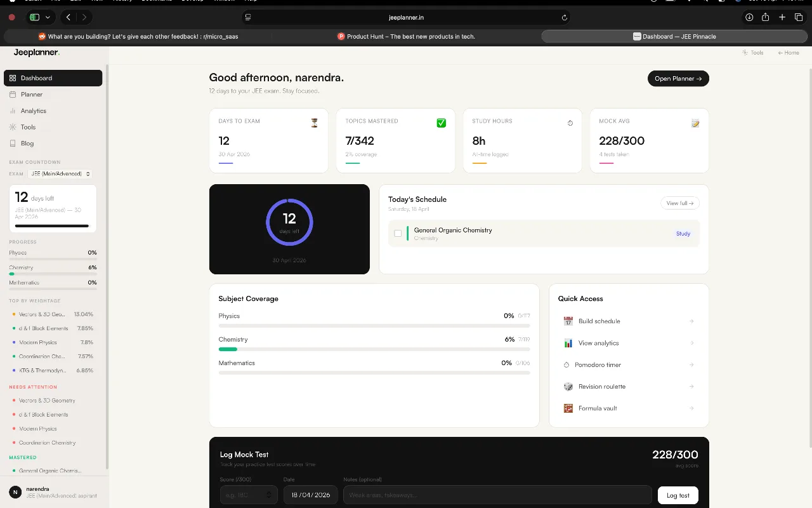Click the stopwatch icon beside Pomodoro timer
This screenshot has width=812, height=508.
567,365
